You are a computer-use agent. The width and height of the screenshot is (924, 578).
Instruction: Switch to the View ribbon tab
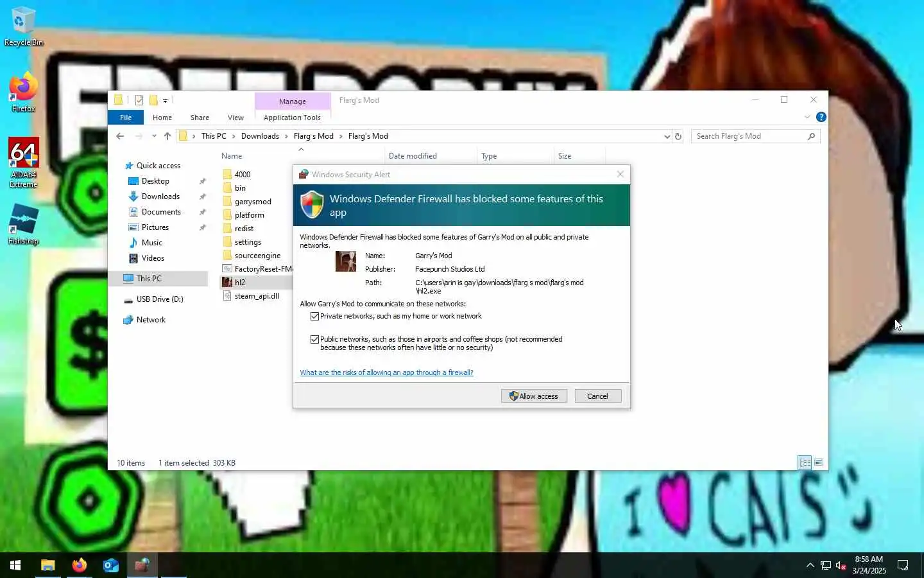(x=235, y=118)
